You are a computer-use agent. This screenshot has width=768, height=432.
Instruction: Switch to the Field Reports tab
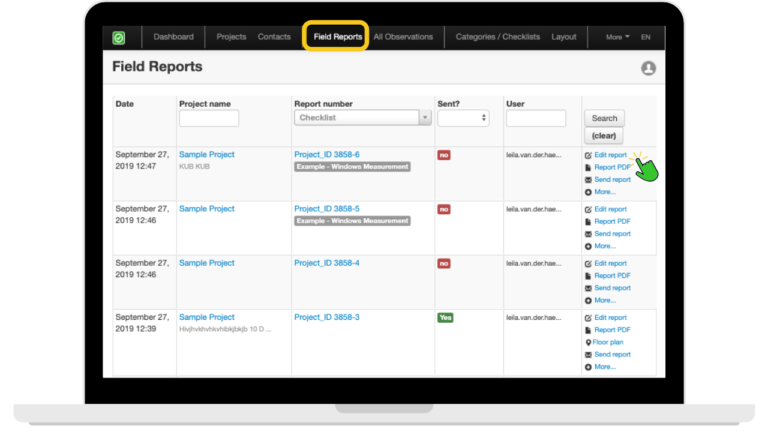(x=337, y=37)
